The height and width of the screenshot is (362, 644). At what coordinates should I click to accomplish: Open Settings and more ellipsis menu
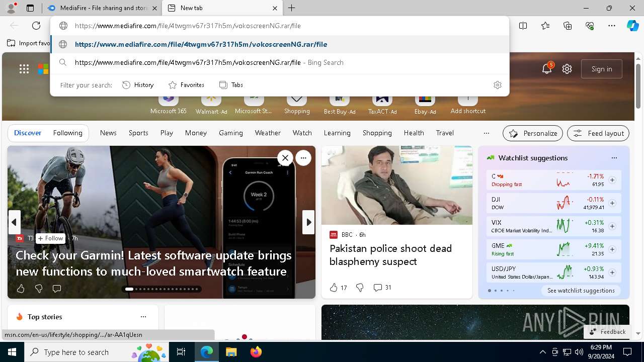click(612, 26)
